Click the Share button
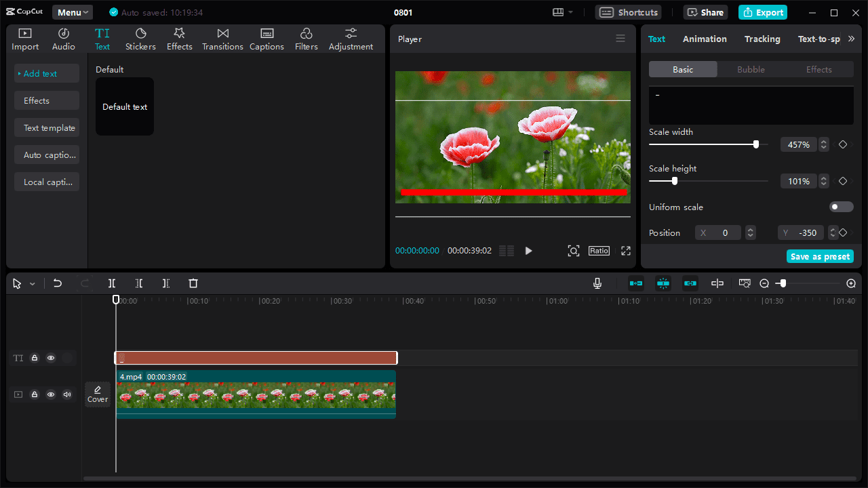Image resolution: width=868 pixels, height=488 pixels. point(705,12)
